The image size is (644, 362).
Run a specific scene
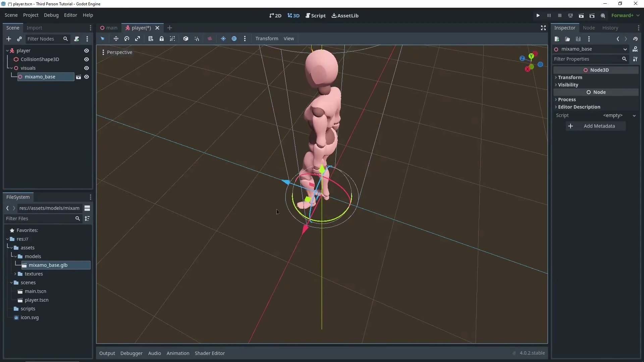coord(592,15)
